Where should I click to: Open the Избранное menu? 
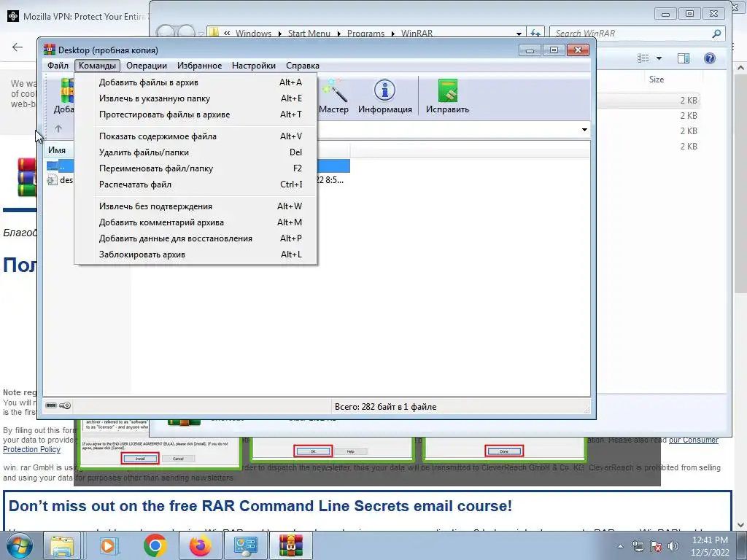pyautogui.click(x=200, y=66)
